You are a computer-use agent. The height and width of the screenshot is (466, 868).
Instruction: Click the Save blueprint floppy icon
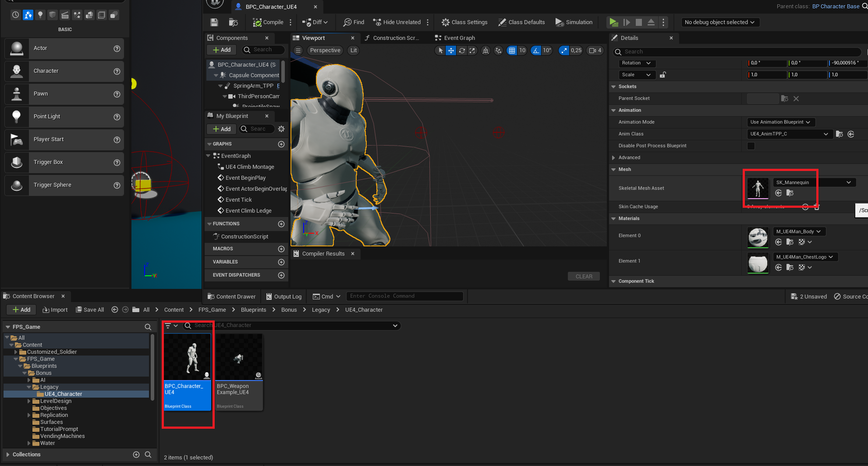pos(214,22)
